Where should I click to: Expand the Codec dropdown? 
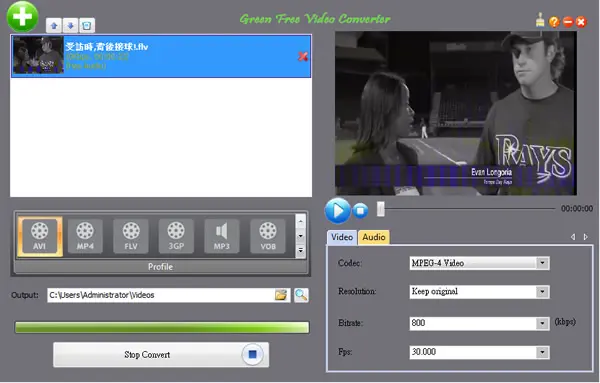542,263
